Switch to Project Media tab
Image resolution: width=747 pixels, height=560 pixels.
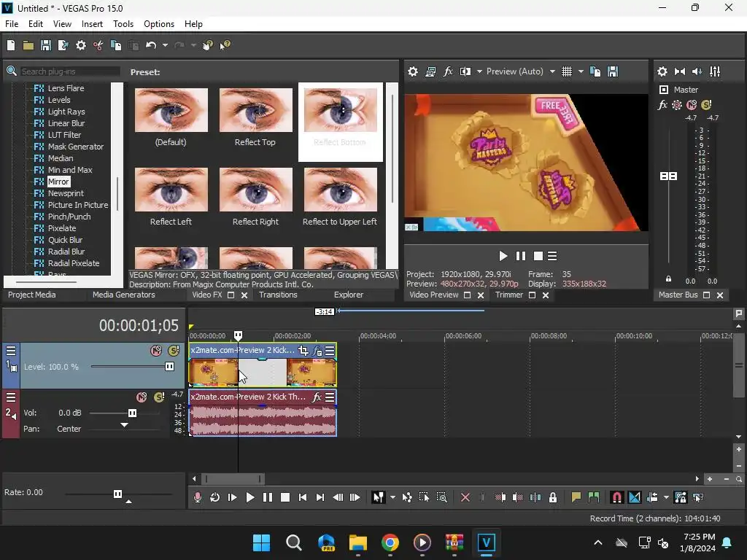[x=32, y=295]
